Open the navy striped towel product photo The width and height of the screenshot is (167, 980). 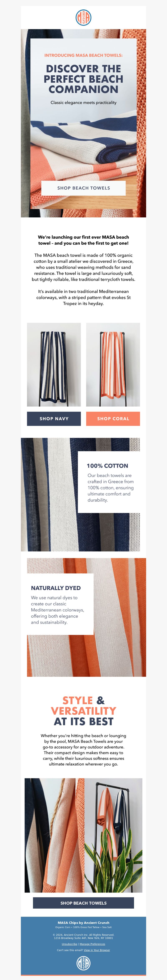[54, 364]
